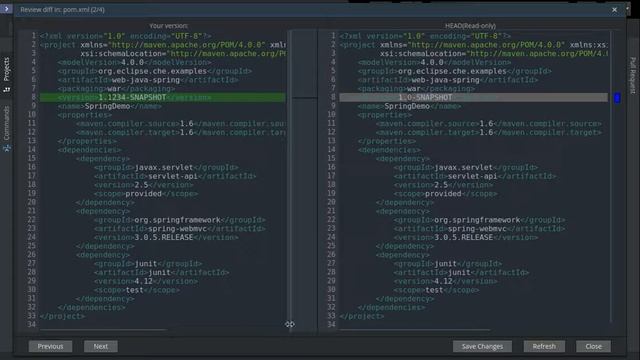The height and width of the screenshot is (360, 640).
Task: Click spring-webmvc artifactId line in HEAD pane
Action: tap(479, 229)
